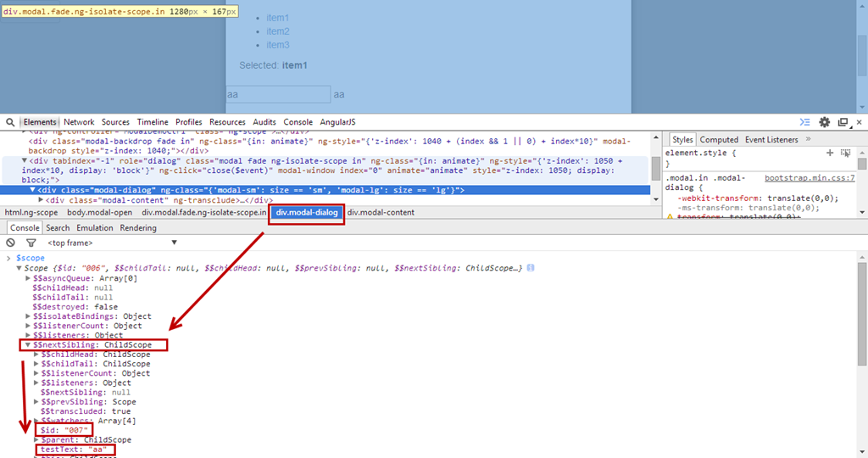Click the $scope console command text
This screenshot has height=458, width=868.
point(30,258)
